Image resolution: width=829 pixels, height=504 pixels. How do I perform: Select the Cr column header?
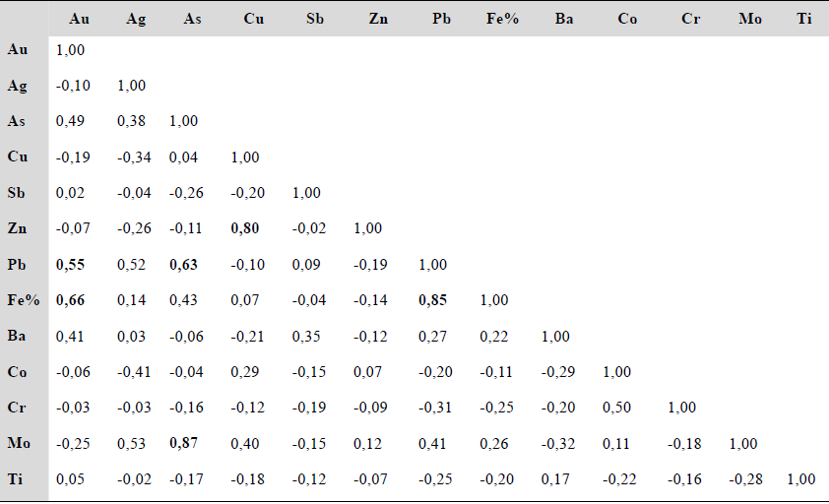[690, 19]
